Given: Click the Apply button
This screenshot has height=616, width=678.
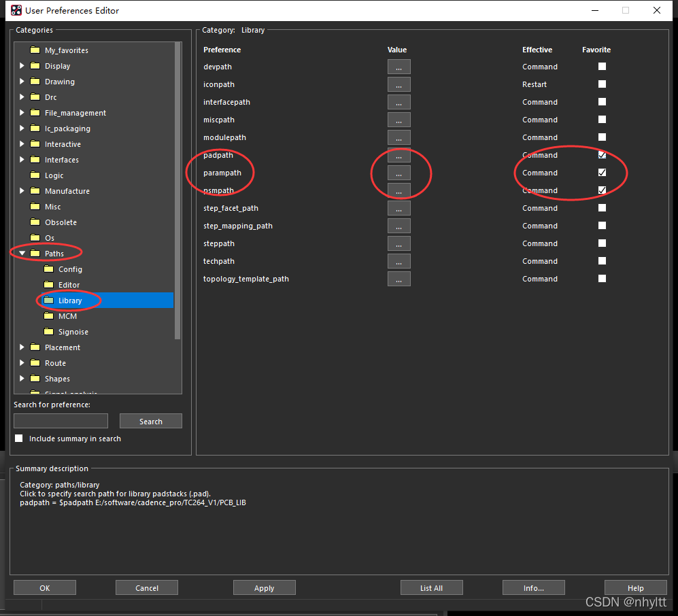Looking at the screenshot, I should click(264, 588).
